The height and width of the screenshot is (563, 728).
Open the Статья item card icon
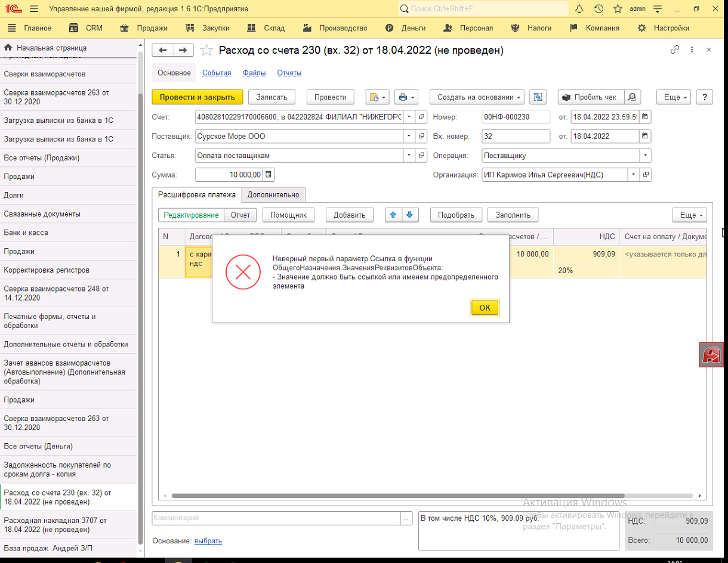coord(421,156)
